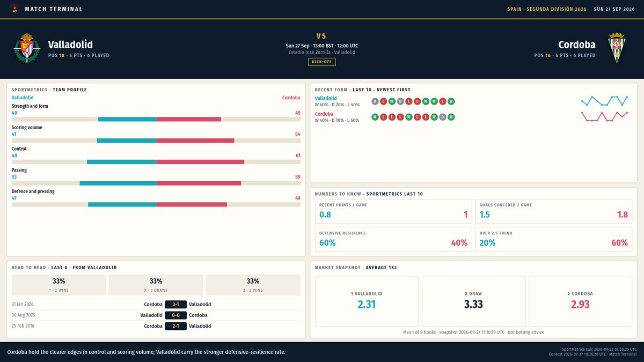Click the '2 · 2 Wins' 33% tile

coord(253,285)
